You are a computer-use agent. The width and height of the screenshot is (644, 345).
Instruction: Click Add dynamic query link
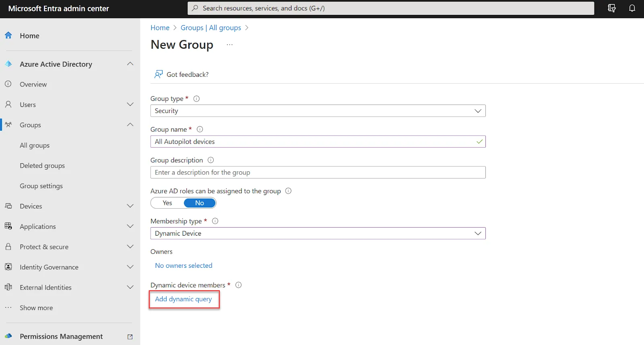[x=184, y=299]
